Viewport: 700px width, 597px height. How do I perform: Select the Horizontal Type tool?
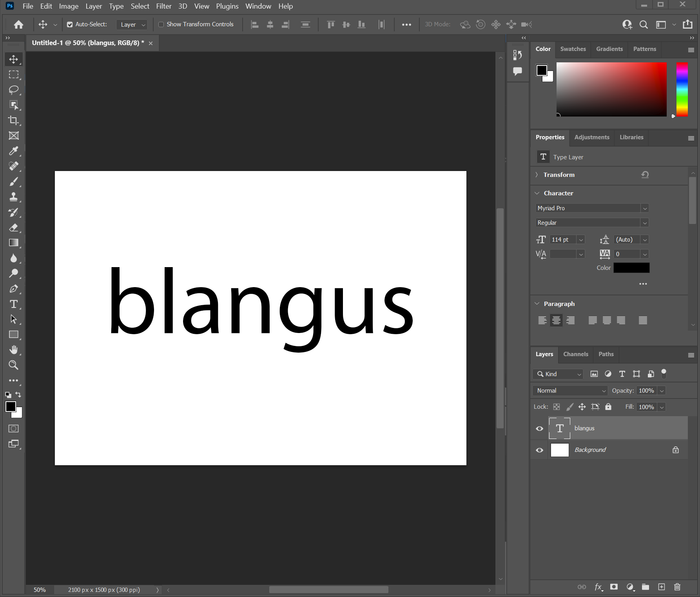tap(14, 304)
